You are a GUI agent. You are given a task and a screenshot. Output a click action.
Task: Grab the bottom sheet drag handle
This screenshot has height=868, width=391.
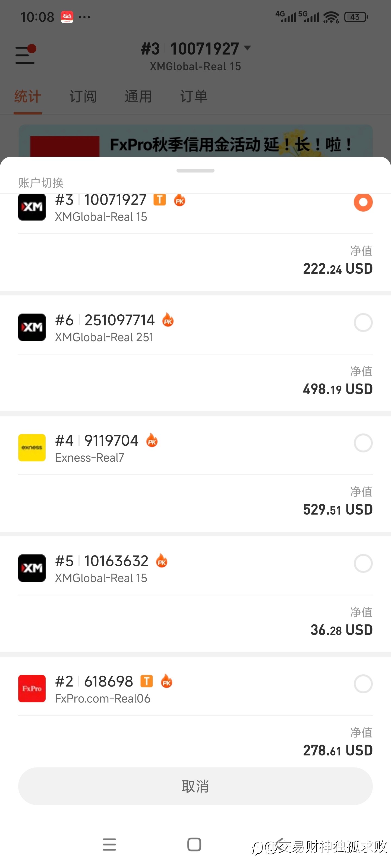[x=195, y=171]
